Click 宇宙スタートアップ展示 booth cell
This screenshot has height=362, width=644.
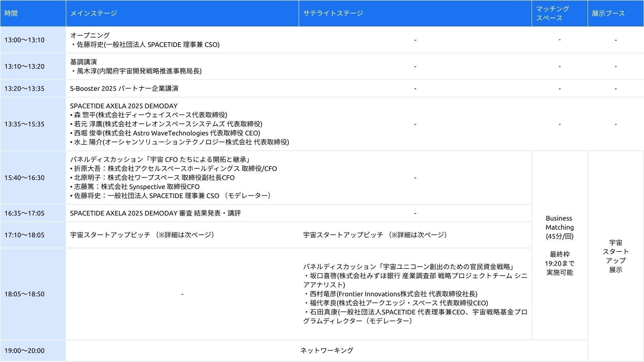coord(615,256)
